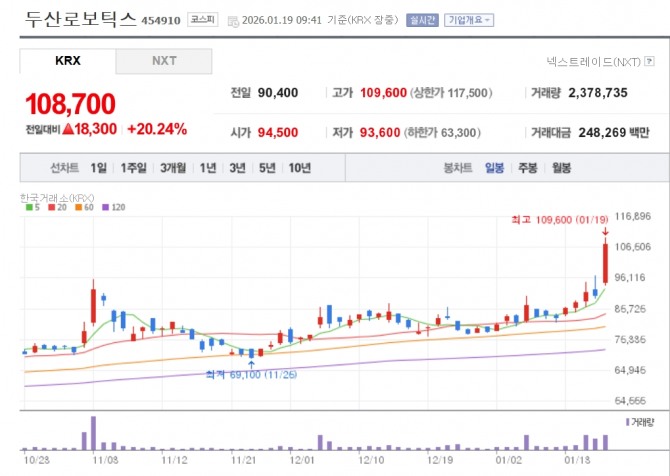Switch to the KRX tab
This screenshot has height=476, width=670.
68,61
